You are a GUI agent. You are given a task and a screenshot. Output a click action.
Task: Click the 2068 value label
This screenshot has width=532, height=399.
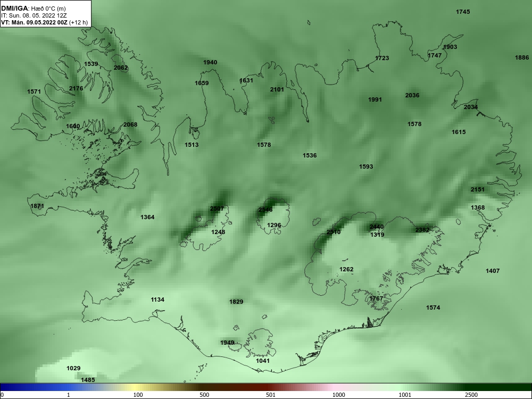130,124
